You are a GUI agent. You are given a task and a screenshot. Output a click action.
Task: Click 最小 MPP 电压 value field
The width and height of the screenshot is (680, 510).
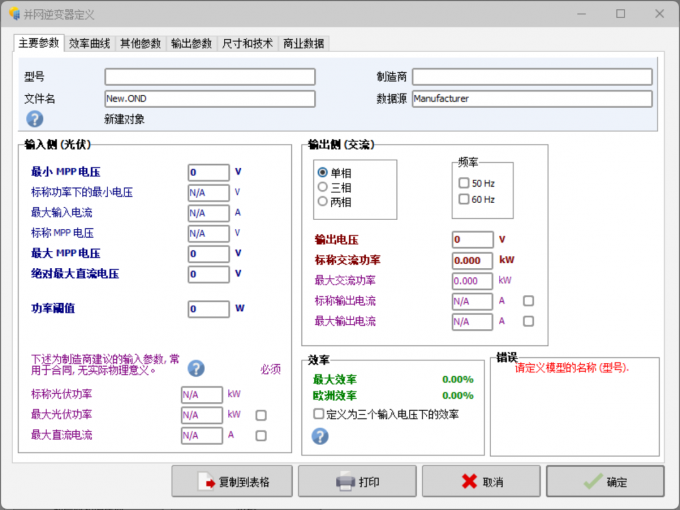(209, 172)
